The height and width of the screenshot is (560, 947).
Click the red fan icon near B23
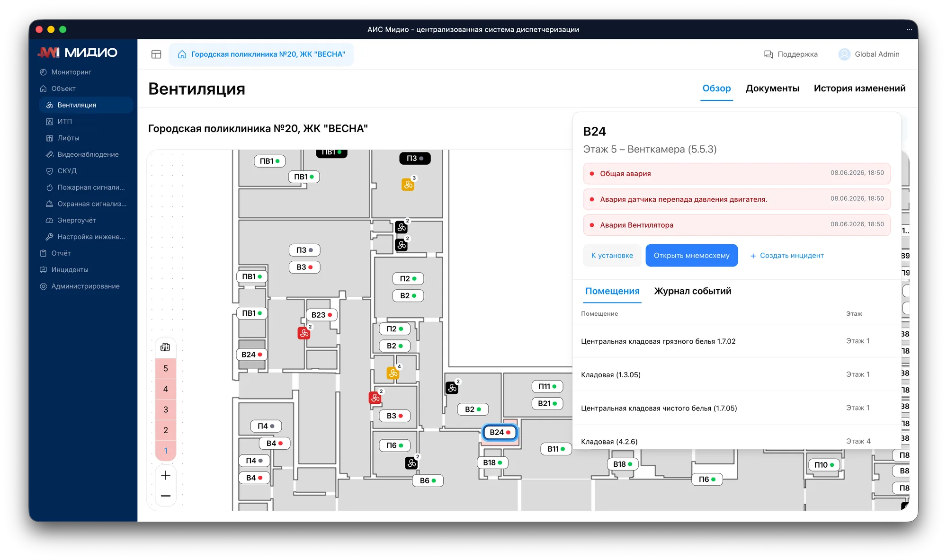pos(304,333)
